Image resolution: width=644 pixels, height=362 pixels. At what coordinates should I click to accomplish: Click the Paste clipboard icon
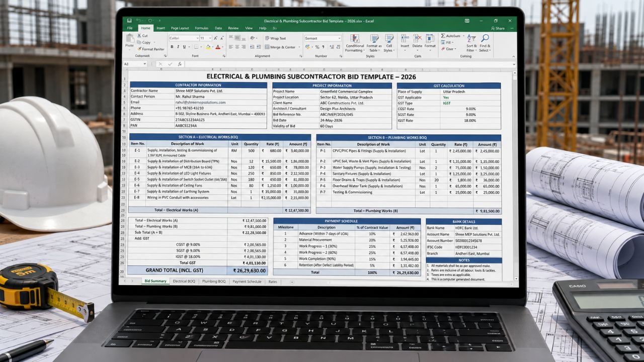(x=130, y=38)
